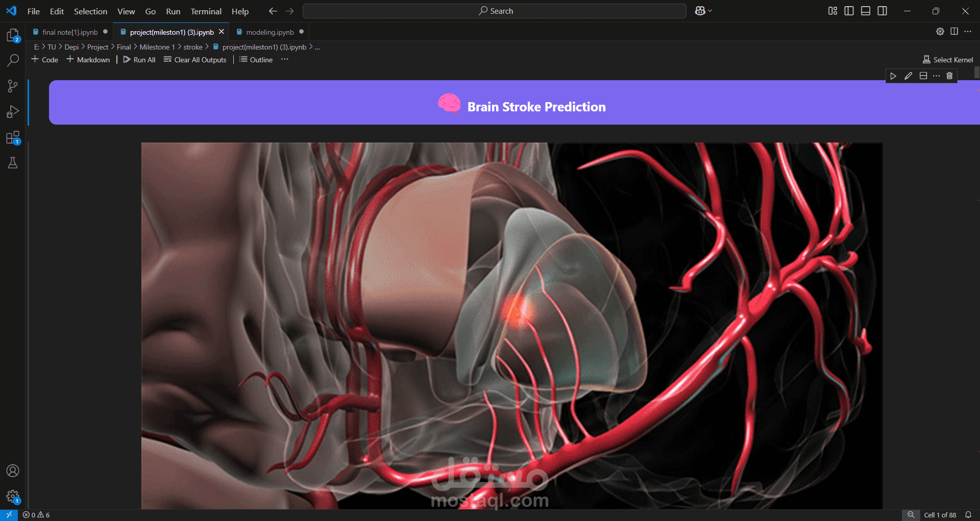
Task: Open notebook settings gear in editor title
Action: click(x=940, y=32)
